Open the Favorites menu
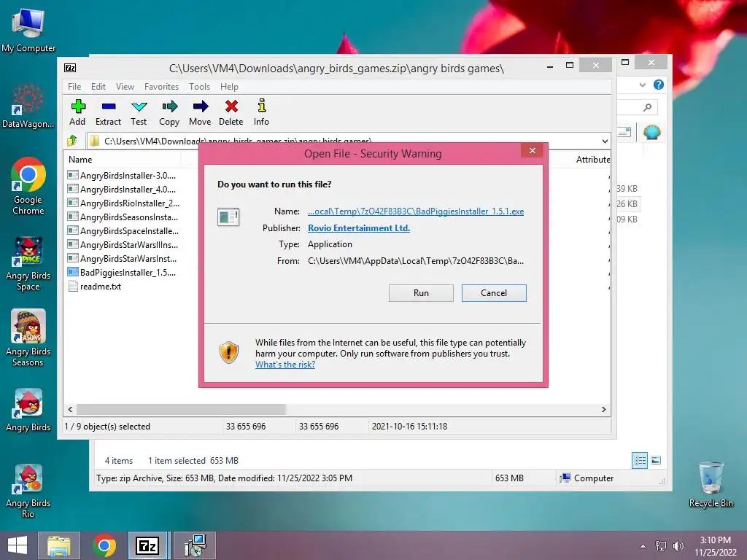747x560 pixels. pyautogui.click(x=161, y=87)
